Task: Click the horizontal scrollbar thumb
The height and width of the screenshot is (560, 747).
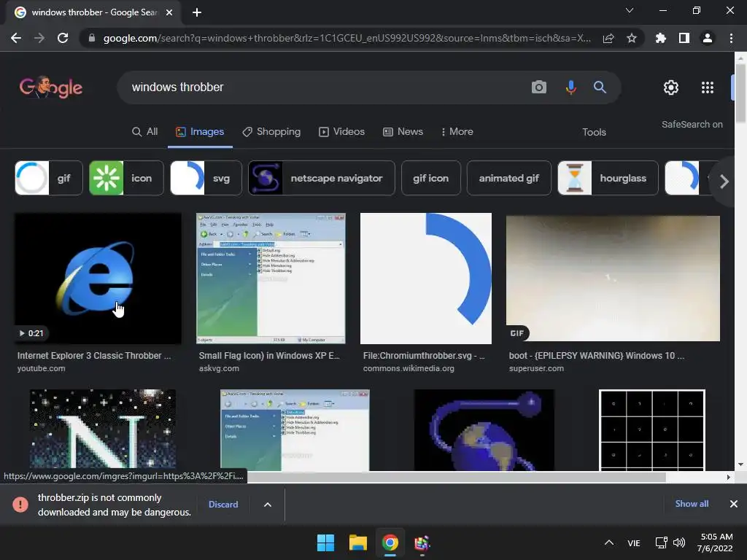Action: click(457, 477)
